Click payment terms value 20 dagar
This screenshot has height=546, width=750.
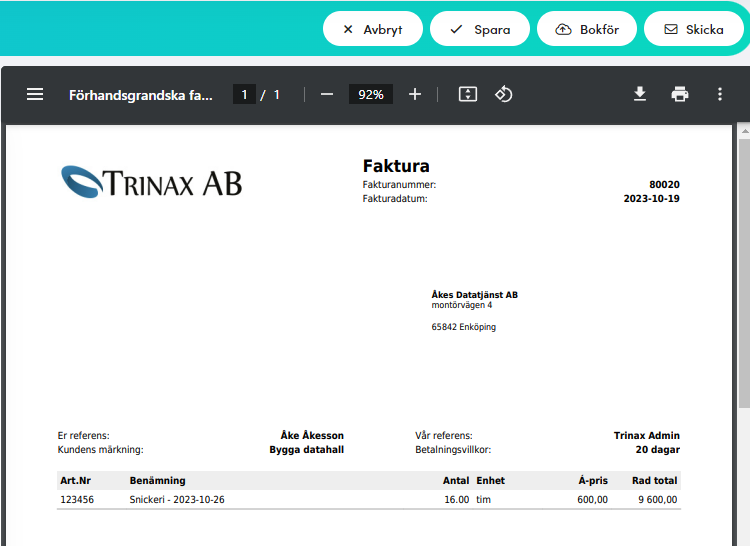(x=658, y=449)
